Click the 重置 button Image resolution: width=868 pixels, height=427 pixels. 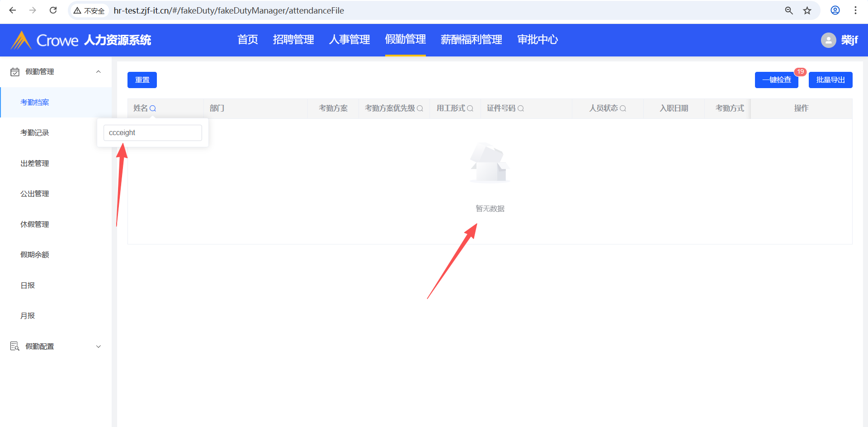[x=142, y=80]
